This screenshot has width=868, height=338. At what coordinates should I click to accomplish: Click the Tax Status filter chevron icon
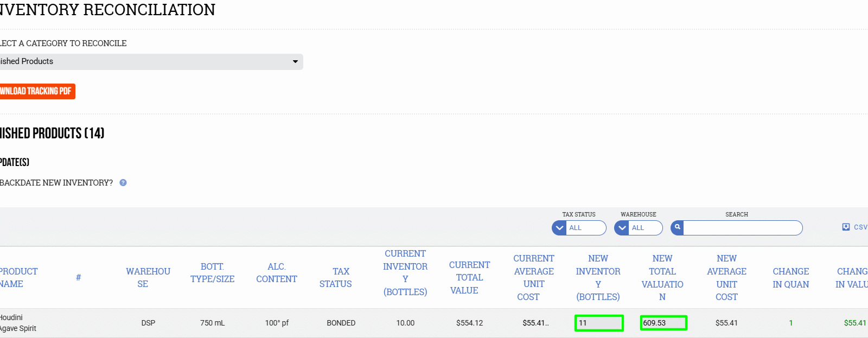point(559,228)
